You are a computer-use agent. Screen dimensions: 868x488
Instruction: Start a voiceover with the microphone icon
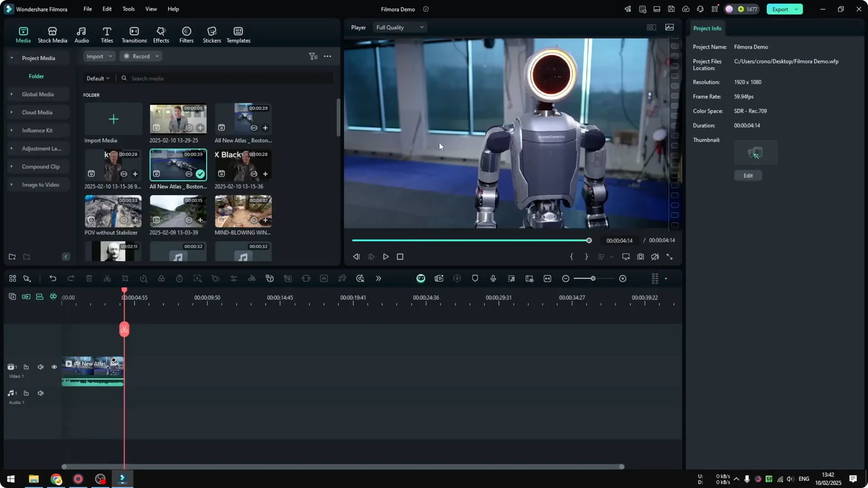click(493, 278)
